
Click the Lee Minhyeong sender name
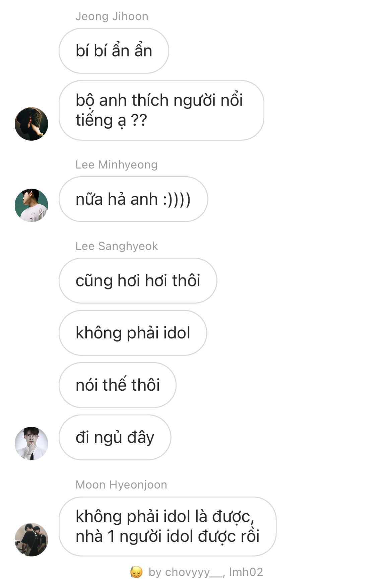point(117,165)
